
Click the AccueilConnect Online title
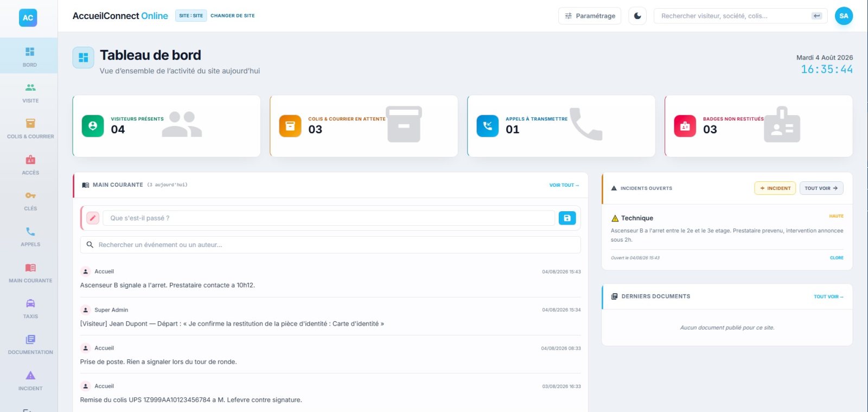(x=120, y=16)
